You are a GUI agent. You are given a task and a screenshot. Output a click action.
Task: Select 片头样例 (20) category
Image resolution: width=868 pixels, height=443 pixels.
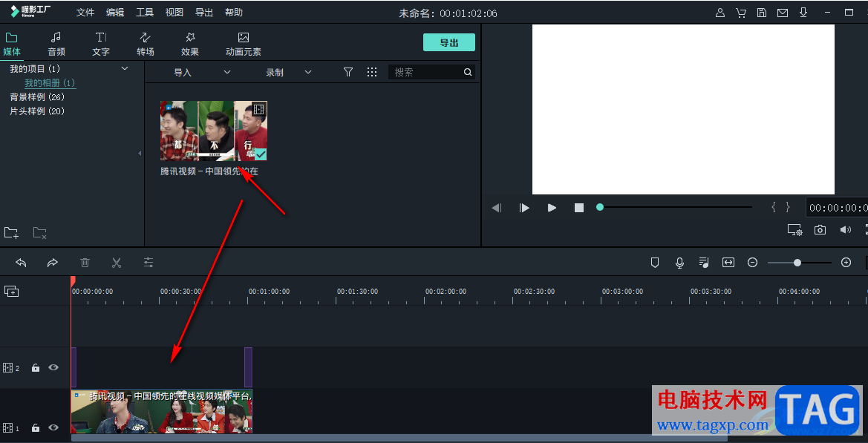37,111
